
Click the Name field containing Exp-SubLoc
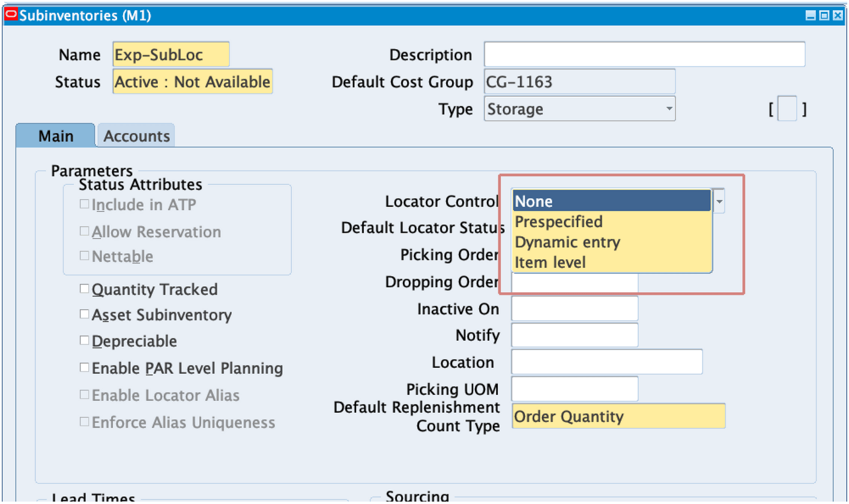click(171, 54)
